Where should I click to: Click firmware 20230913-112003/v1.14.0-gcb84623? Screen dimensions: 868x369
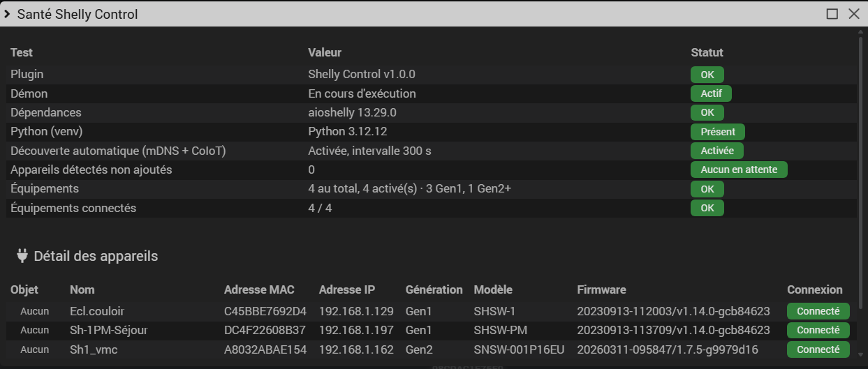[x=673, y=311]
